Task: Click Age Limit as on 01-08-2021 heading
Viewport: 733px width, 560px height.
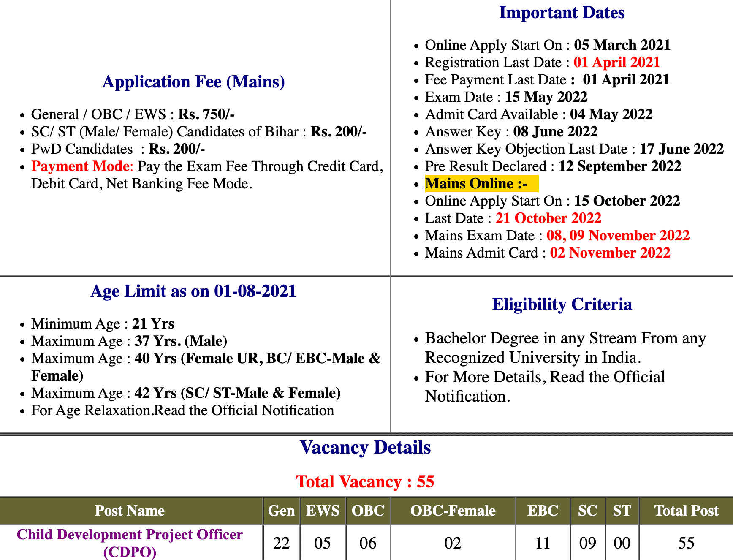Action: 193,291
